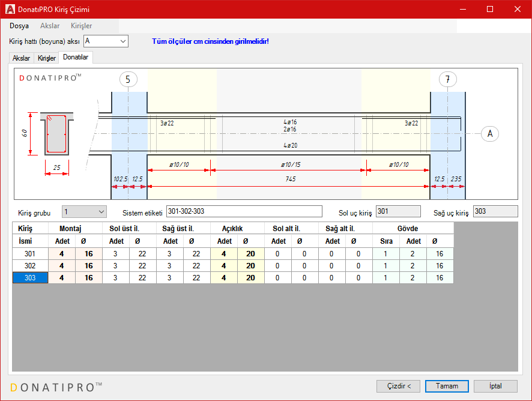Click the Sol uç kiriş field
Viewport: 532px width, 401px height.
tap(398, 211)
